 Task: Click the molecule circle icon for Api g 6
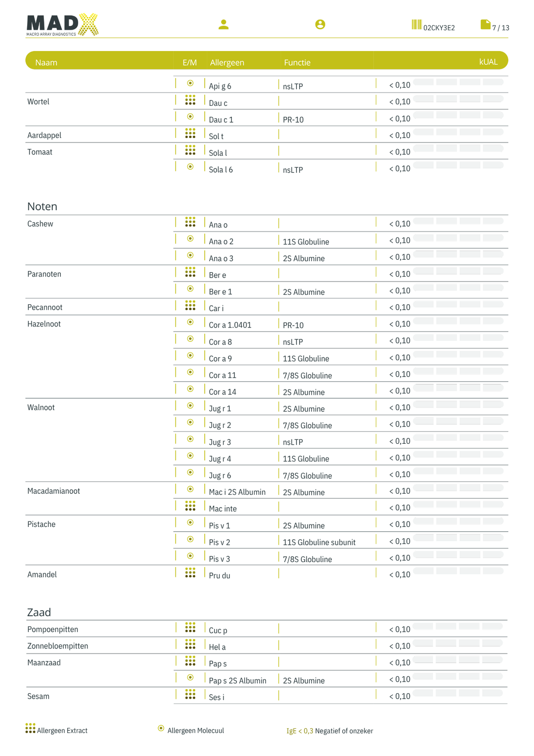click(190, 83)
